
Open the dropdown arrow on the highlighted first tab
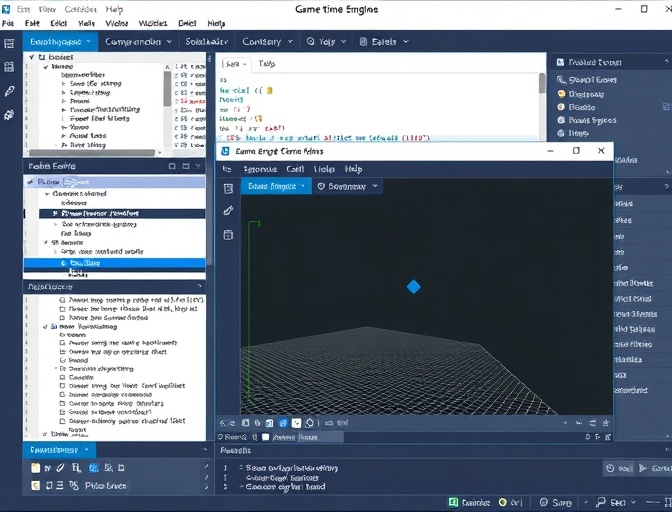(x=90, y=42)
